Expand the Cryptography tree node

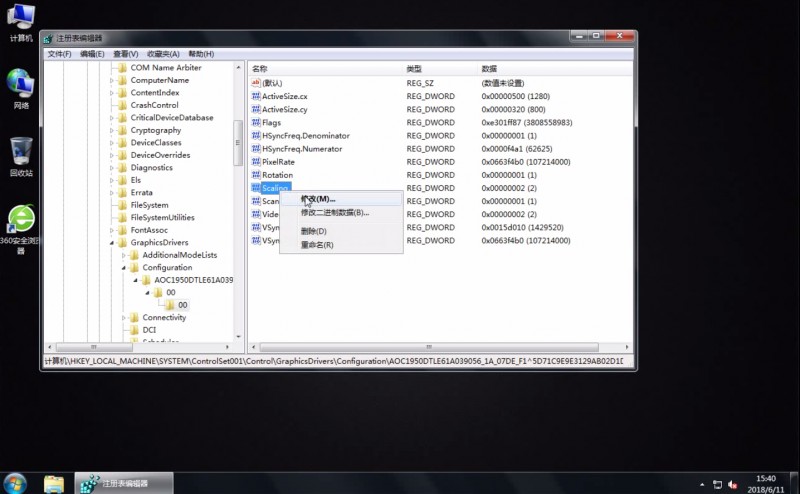click(x=112, y=131)
